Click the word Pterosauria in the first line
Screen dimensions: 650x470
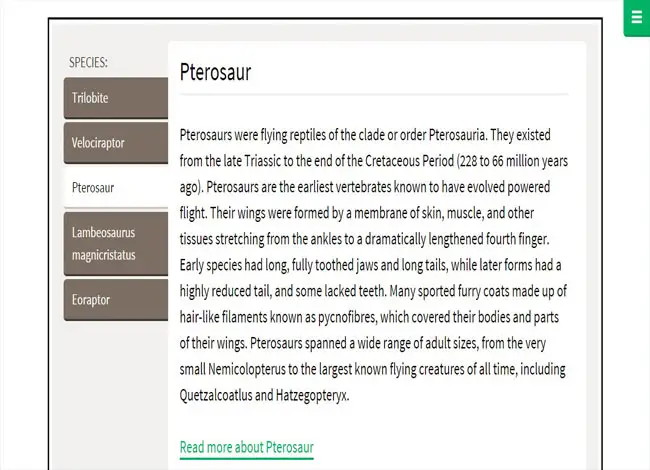coord(457,135)
